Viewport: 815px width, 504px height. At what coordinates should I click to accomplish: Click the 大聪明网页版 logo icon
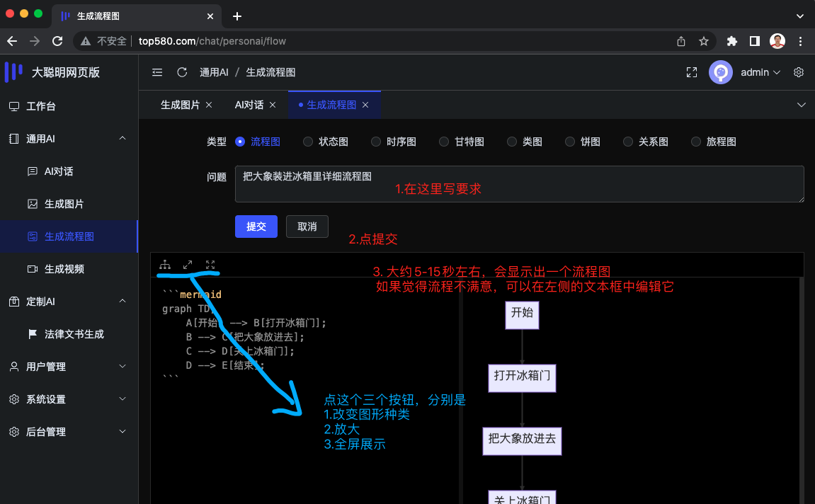point(13,71)
